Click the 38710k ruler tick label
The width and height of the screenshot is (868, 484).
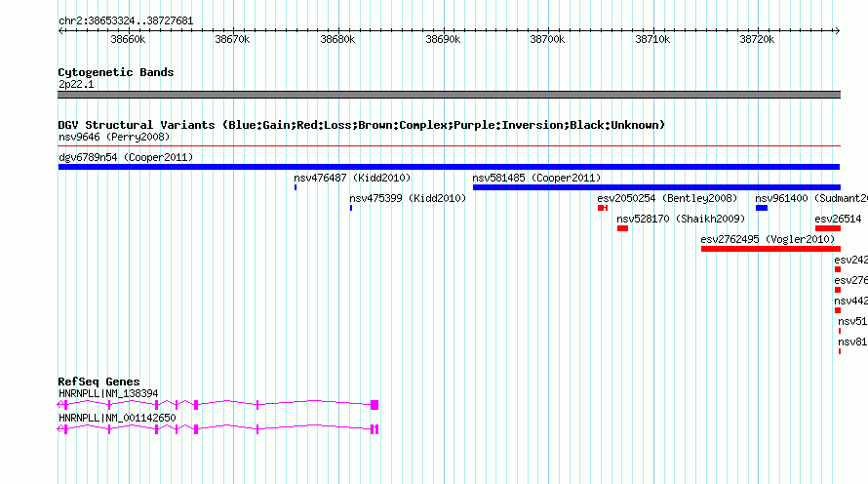click(x=652, y=39)
